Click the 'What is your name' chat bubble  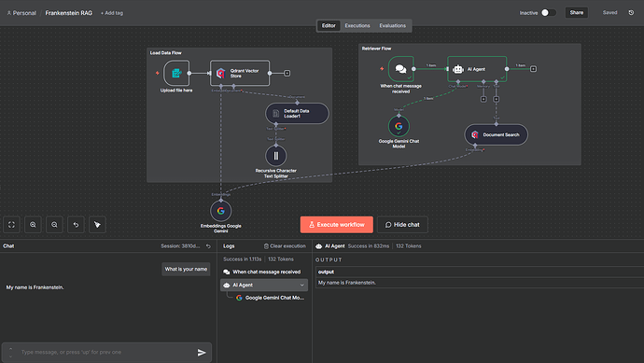(x=186, y=269)
